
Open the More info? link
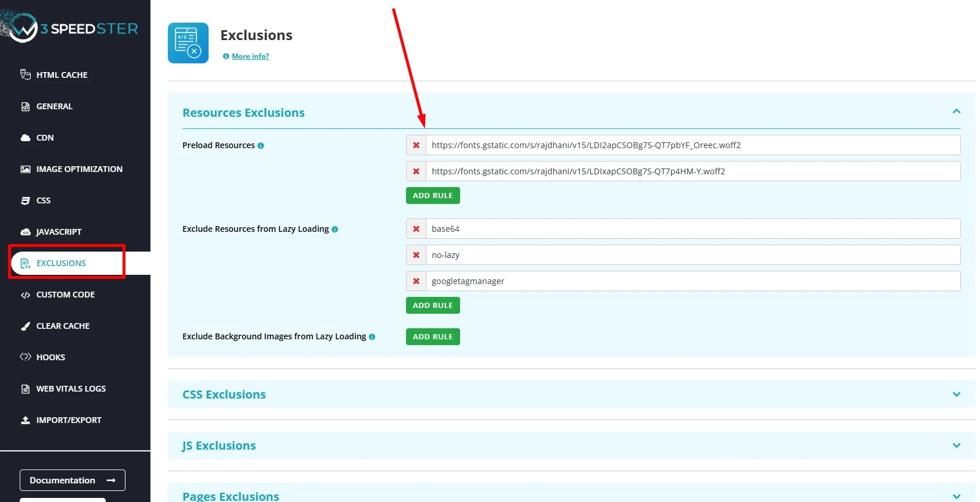[250, 56]
